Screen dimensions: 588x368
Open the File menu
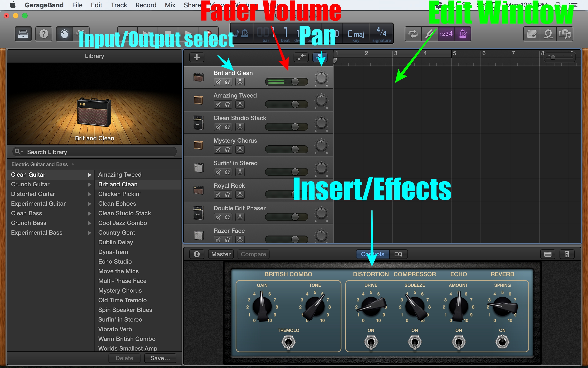pos(77,5)
